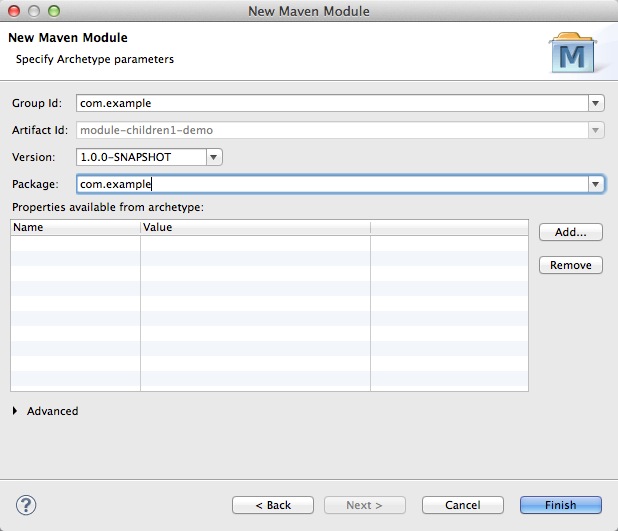The width and height of the screenshot is (618, 531).
Task: Click the Value column header
Action: (x=255, y=227)
